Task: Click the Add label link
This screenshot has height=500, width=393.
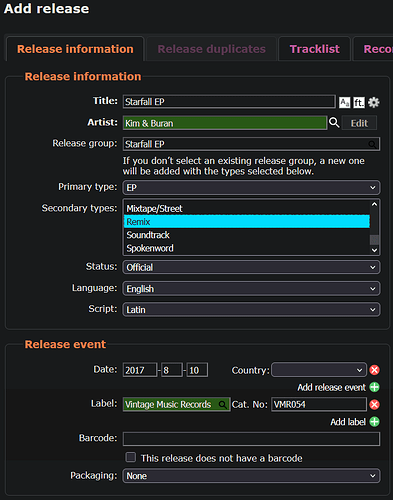Action: 348,422
